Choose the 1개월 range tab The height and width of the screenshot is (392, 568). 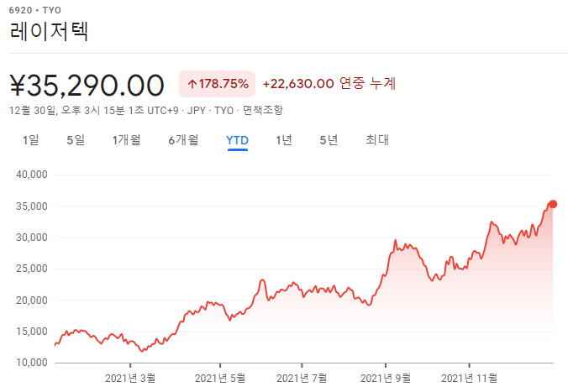click(x=126, y=140)
